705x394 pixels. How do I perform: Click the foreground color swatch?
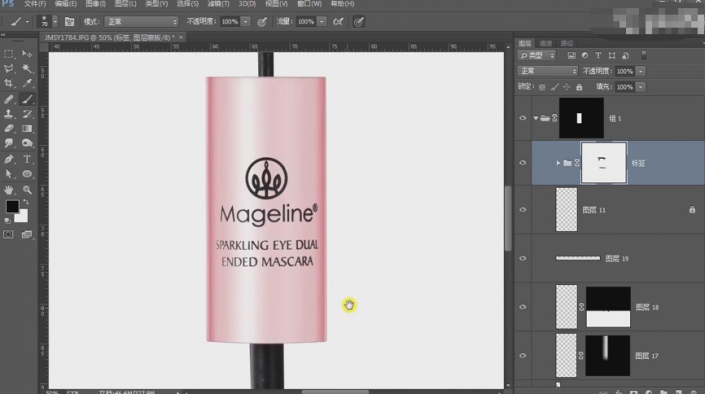coord(12,206)
